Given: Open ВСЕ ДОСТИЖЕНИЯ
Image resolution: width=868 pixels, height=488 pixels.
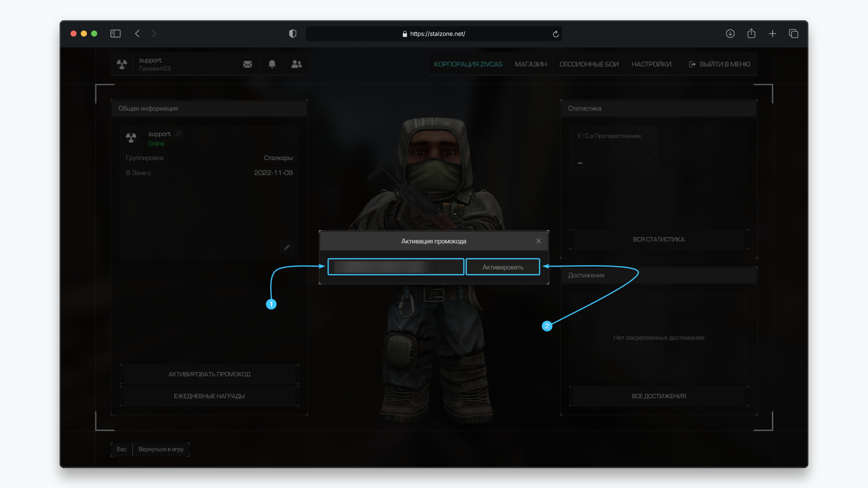Looking at the screenshot, I should [x=659, y=396].
